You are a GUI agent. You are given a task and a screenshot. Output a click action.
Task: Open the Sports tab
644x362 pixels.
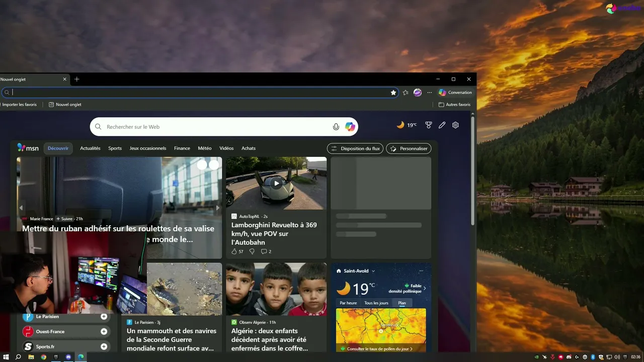pyautogui.click(x=115, y=148)
